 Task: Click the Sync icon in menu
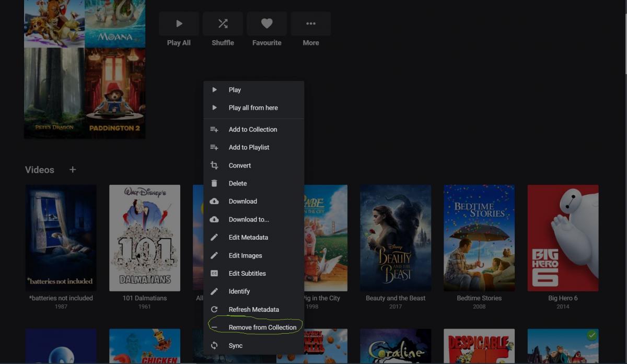(x=214, y=346)
